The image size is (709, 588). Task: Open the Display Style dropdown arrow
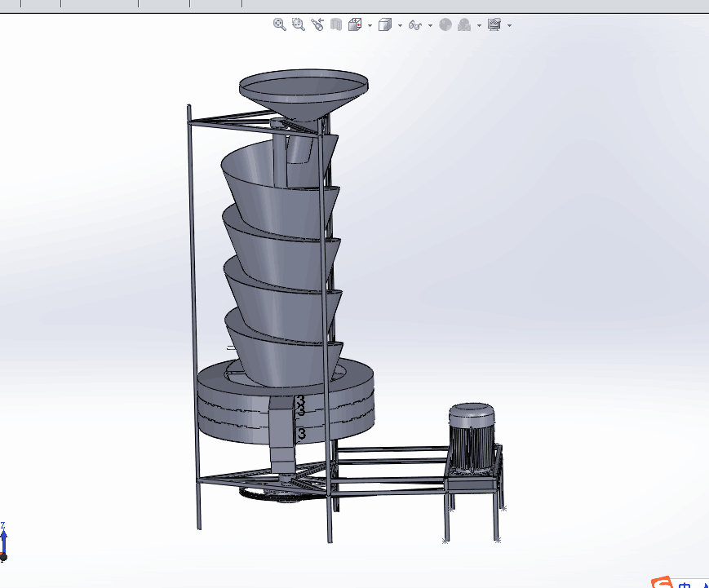click(x=400, y=25)
